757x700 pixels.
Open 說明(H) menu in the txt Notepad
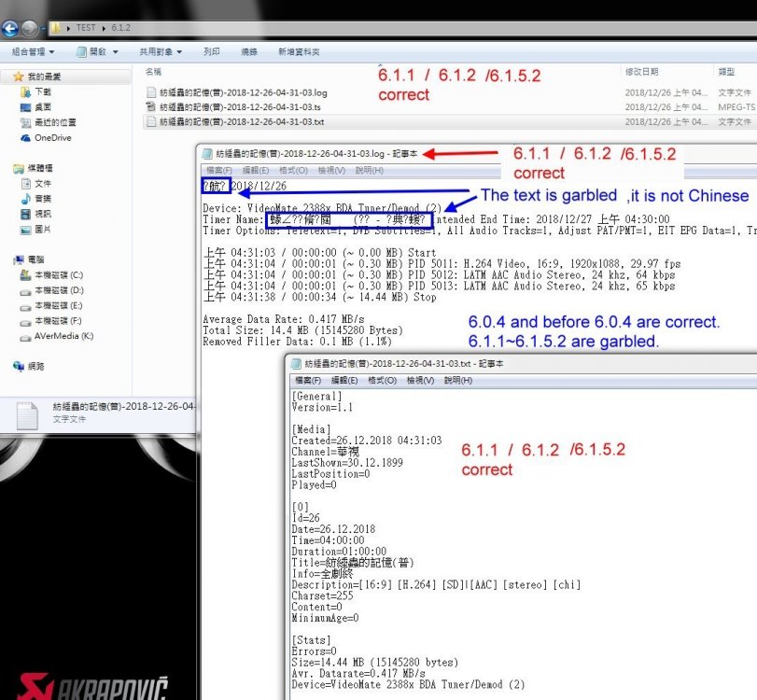458,381
